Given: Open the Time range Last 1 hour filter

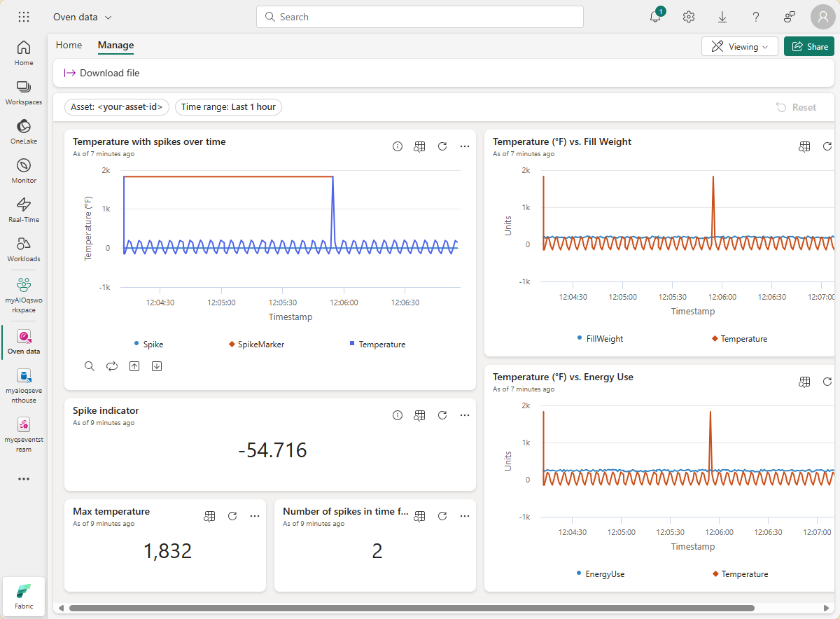Looking at the screenshot, I should pyautogui.click(x=228, y=106).
